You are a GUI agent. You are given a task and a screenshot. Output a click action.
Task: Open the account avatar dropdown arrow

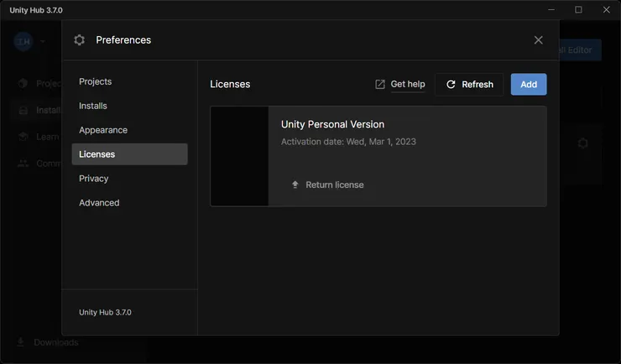[43, 41]
